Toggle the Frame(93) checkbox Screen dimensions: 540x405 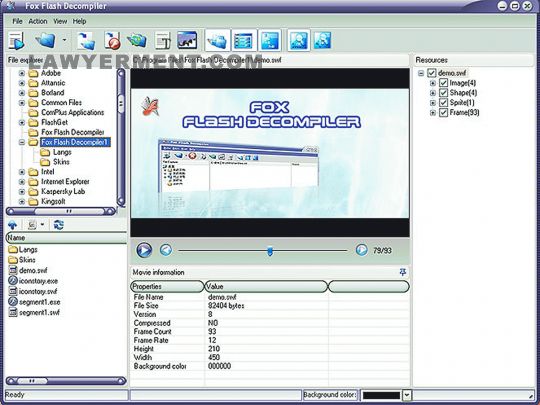pyautogui.click(x=443, y=113)
